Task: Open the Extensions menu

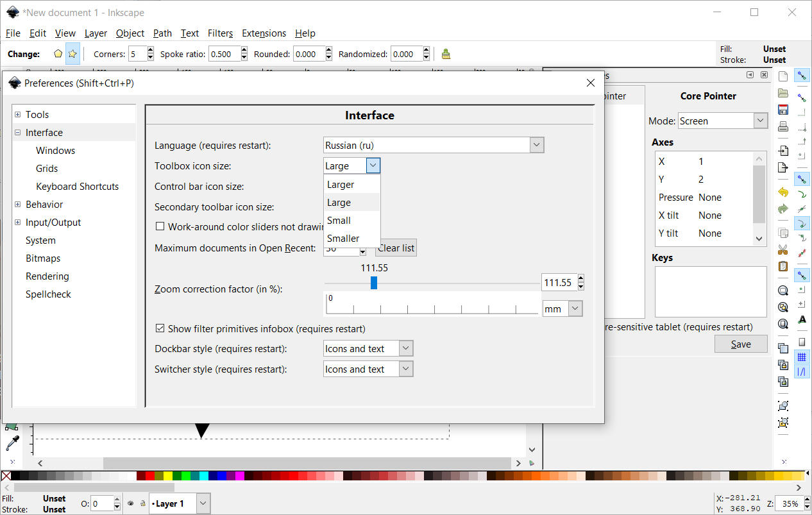Action: (264, 33)
